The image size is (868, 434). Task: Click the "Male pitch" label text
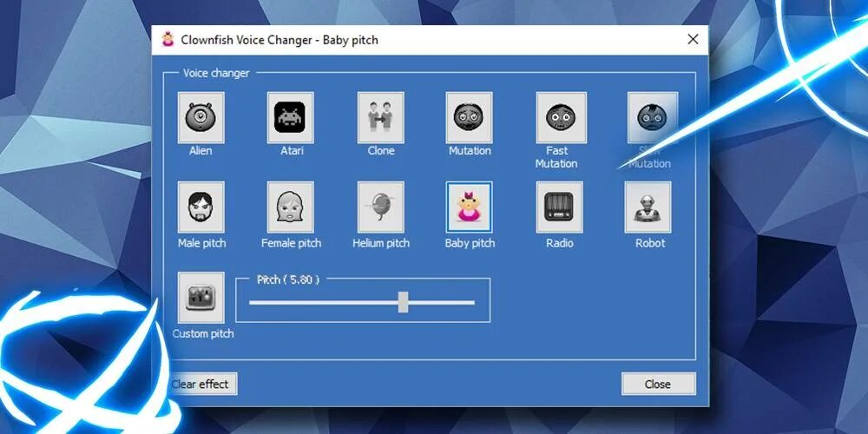coord(201,243)
